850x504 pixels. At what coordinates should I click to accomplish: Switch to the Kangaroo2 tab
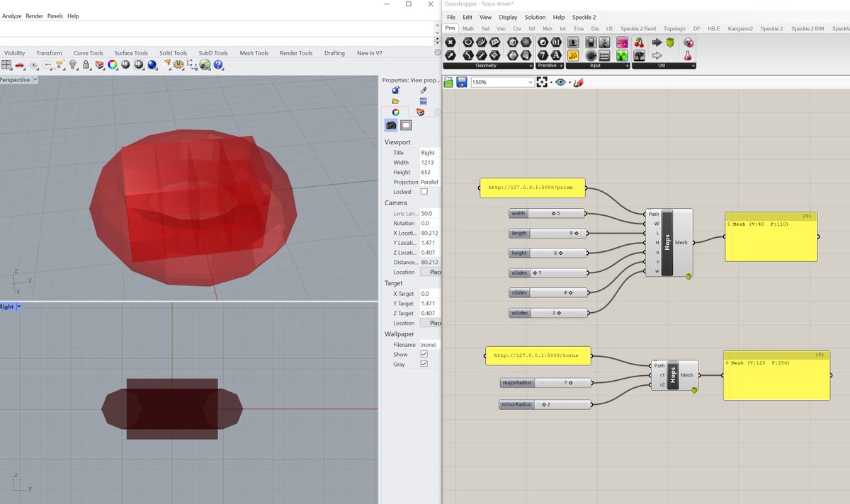click(739, 28)
